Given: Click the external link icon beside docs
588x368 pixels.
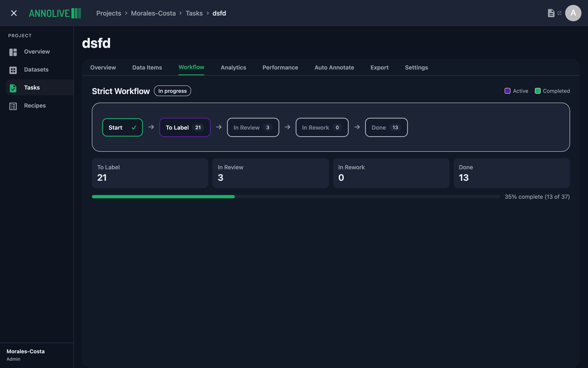Looking at the screenshot, I should 559,13.
